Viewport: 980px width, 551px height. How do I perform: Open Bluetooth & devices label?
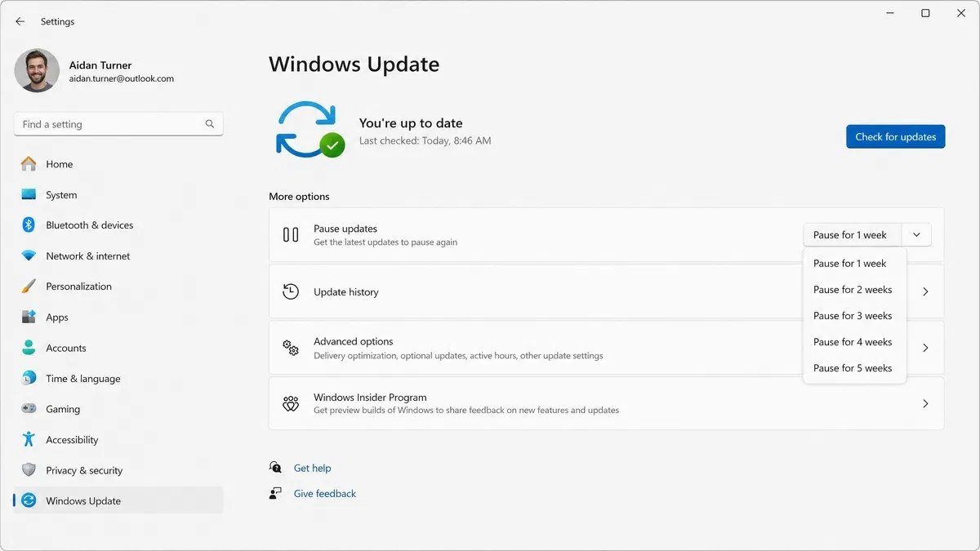90,225
